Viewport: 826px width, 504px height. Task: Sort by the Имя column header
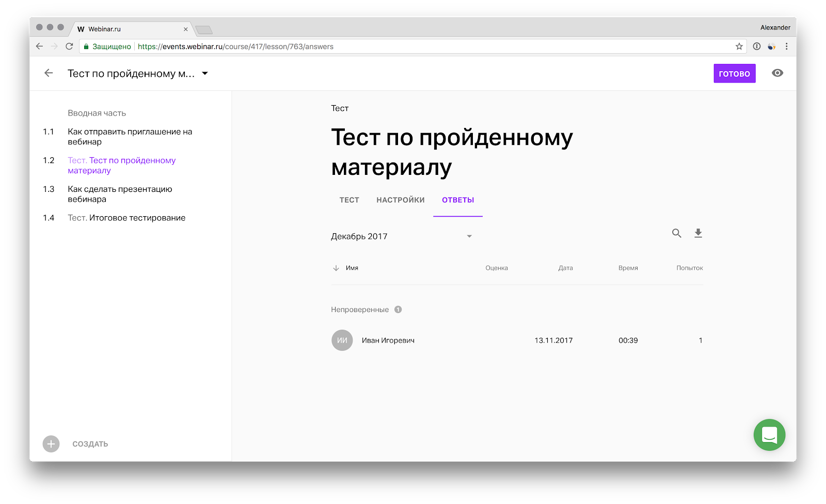coord(352,268)
